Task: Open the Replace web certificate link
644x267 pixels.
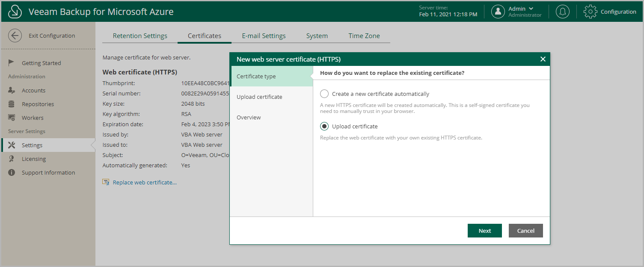Action: click(145, 182)
